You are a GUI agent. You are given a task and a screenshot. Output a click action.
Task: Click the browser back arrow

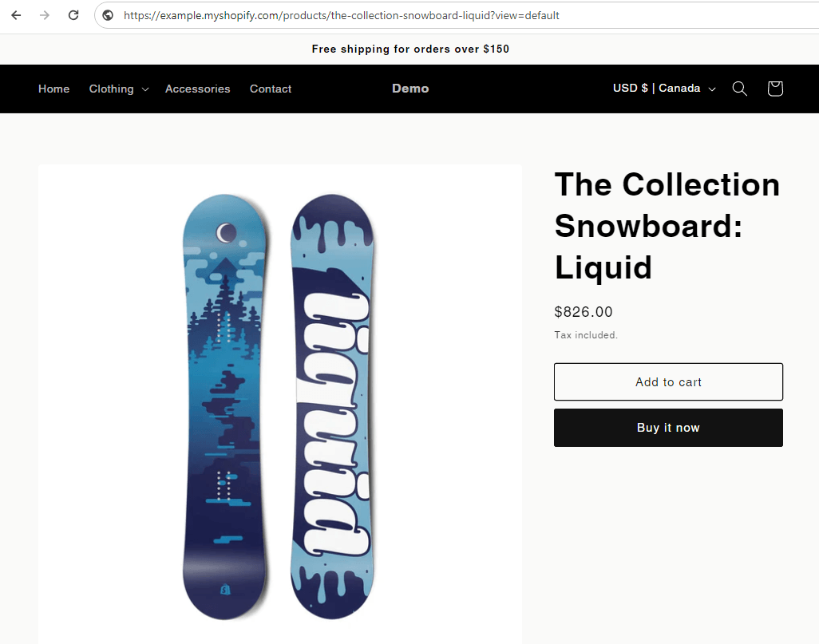[x=16, y=15]
